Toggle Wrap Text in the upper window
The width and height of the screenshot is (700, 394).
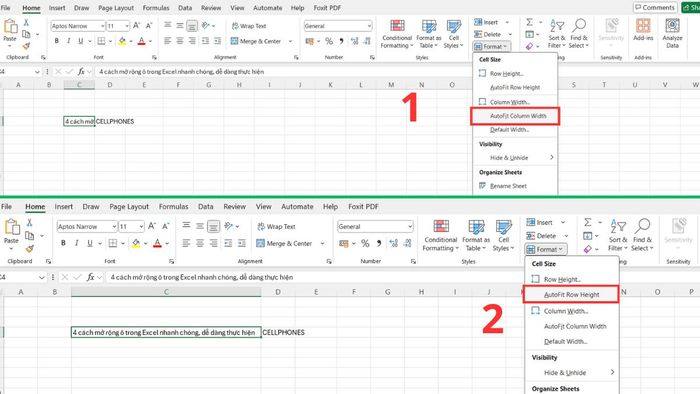tap(249, 26)
